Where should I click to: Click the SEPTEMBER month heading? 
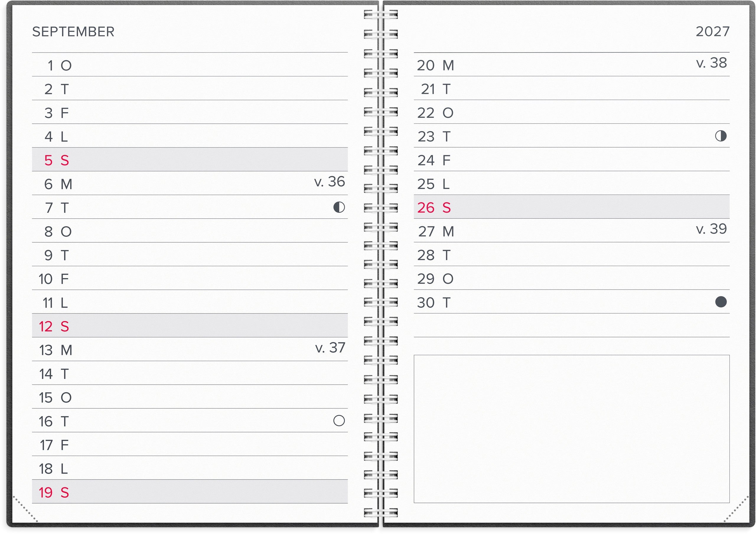73,32
